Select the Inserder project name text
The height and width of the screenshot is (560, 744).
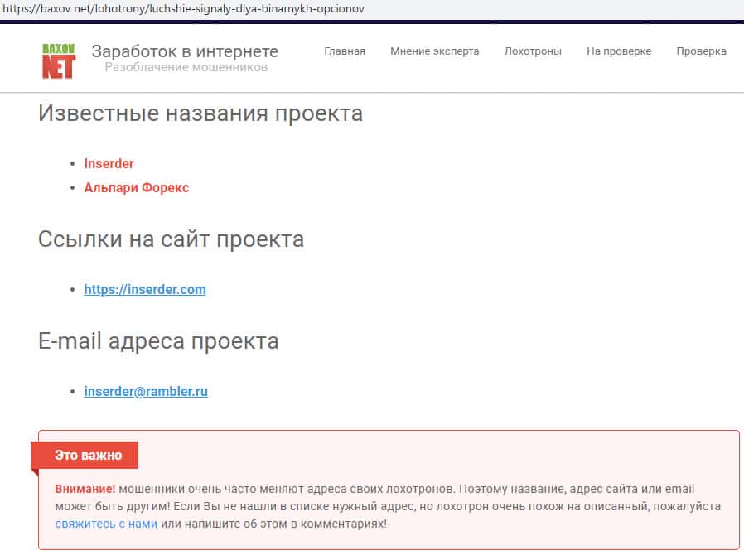pyautogui.click(x=109, y=164)
